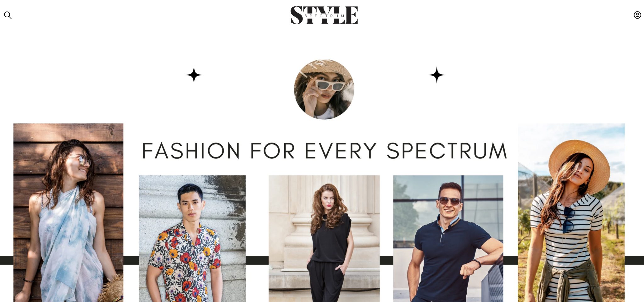Click the word FASHION in the headline
This screenshot has height=302, width=644.
click(191, 151)
